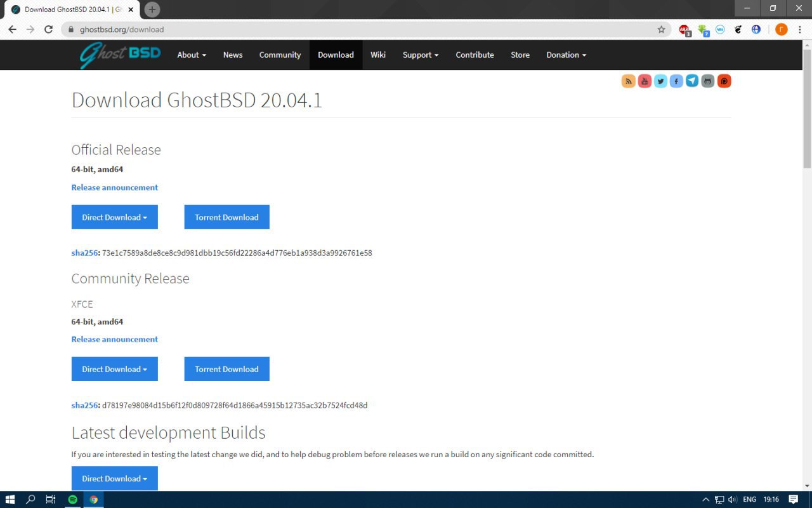812x508 pixels.
Task: Open the Windows Start menu
Action: click(10, 500)
